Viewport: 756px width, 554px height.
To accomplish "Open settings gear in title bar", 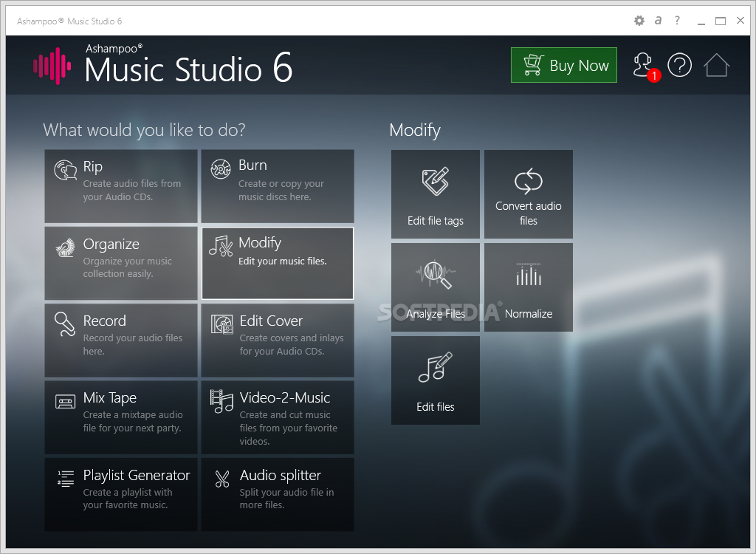I will tap(639, 21).
